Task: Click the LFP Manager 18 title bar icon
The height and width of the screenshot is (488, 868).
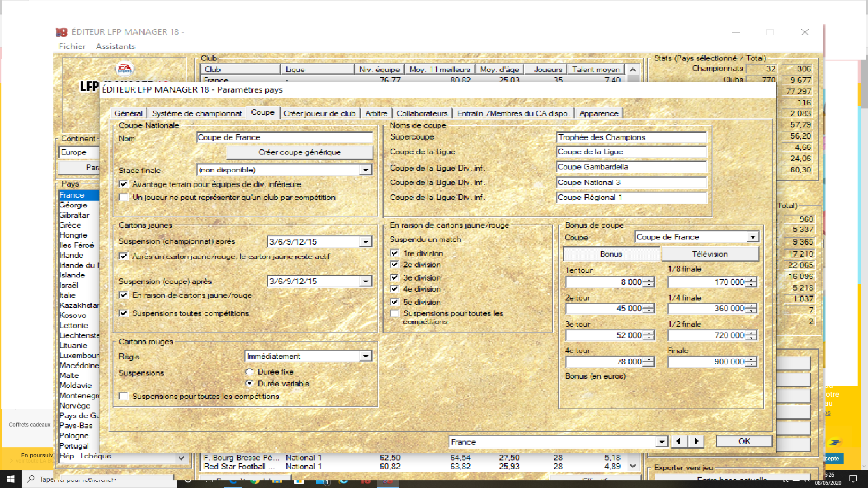Action: (x=61, y=32)
